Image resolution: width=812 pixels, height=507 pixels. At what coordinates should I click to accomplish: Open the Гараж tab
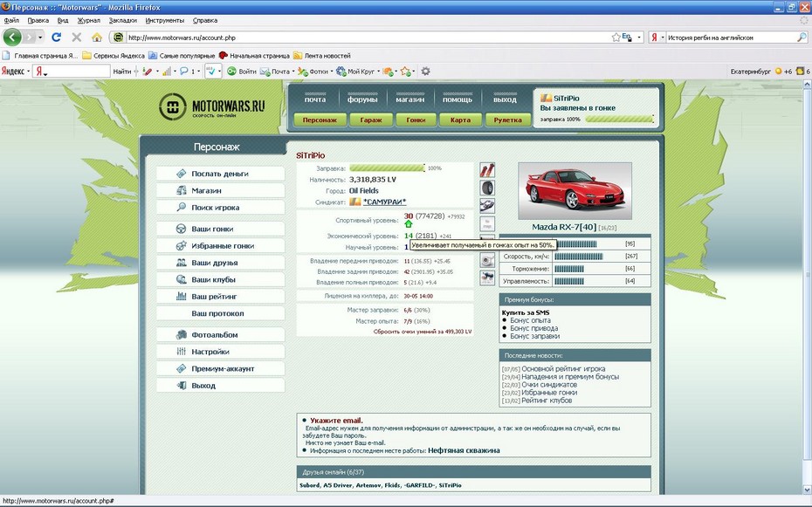(x=371, y=120)
